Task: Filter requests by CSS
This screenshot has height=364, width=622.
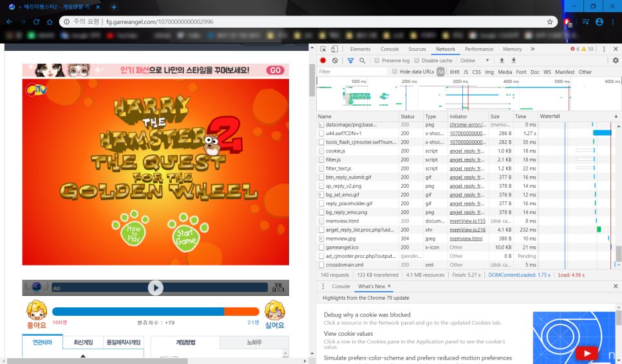Action: [x=476, y=72]
